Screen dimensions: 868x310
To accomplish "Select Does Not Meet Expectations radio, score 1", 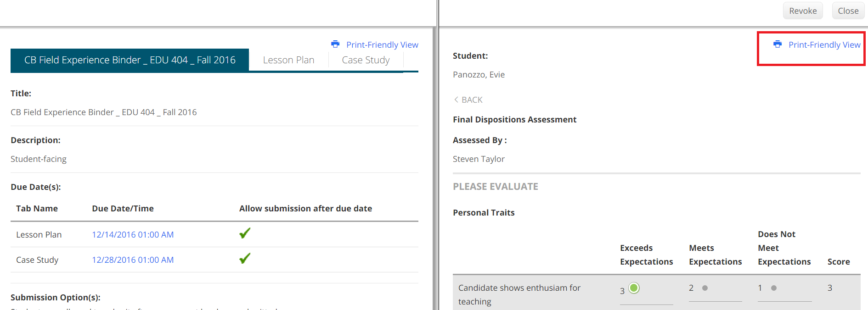I will pyautogui.click(x=774, y=288).
